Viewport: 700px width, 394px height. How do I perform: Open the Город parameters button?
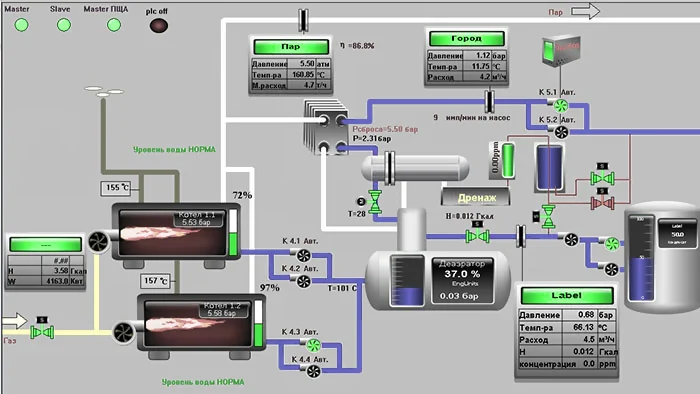coord(467,38)
